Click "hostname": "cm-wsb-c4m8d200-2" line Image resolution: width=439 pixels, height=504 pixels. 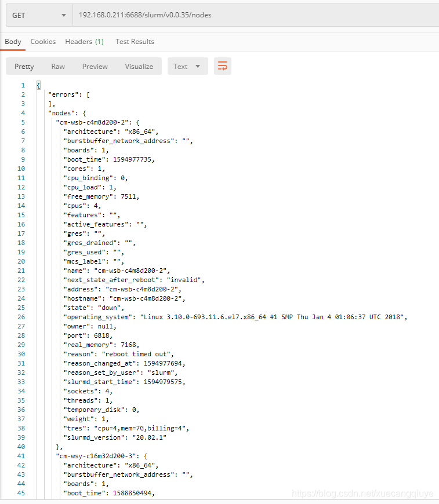tap(124, 298)
